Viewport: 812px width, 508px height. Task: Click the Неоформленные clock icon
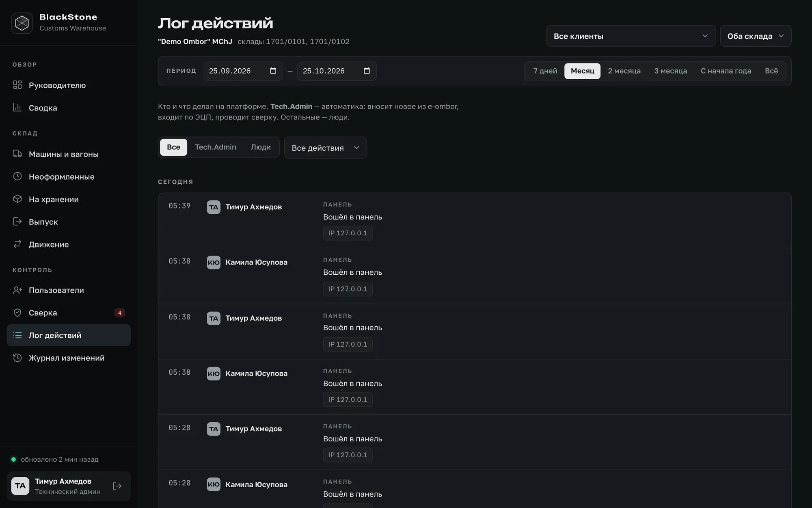[x=17, y=176]
